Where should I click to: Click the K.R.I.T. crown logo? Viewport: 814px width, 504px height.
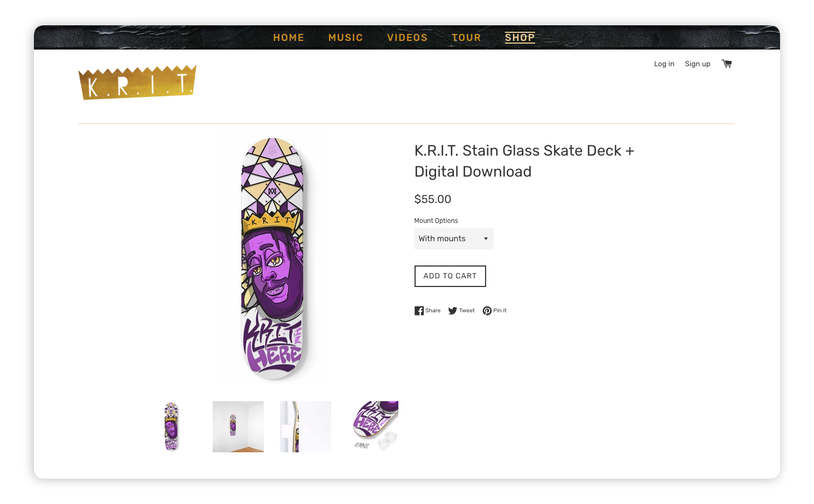[137, 83]
